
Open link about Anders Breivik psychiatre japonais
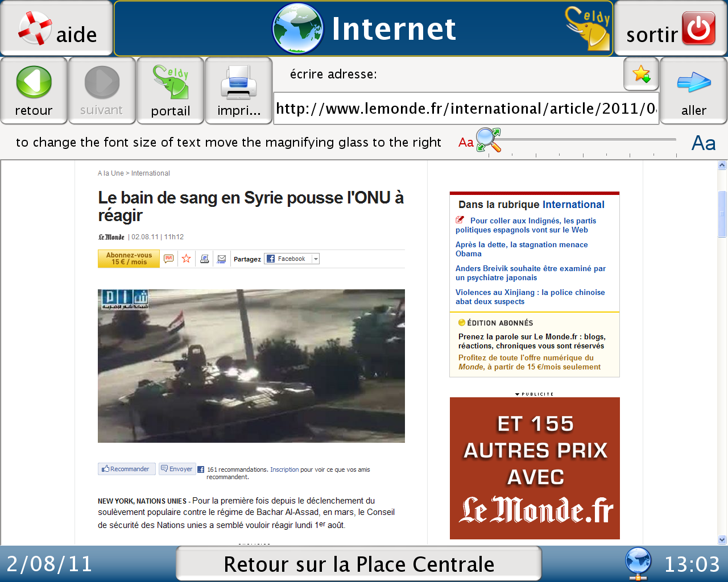pos(530,273)
